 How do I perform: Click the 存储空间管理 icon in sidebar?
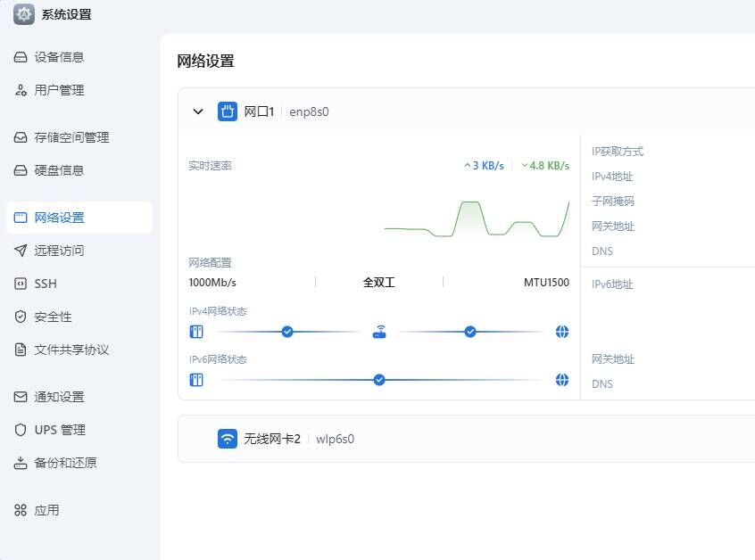tap(21, 137)
